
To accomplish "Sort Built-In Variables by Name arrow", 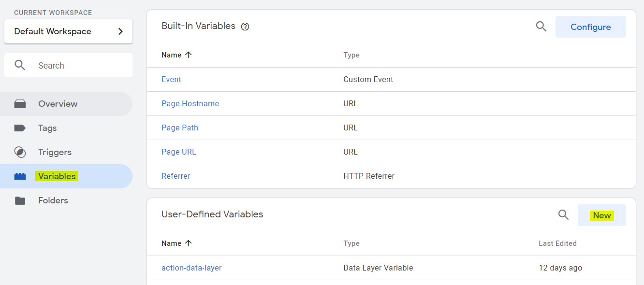I will (189, 55).
